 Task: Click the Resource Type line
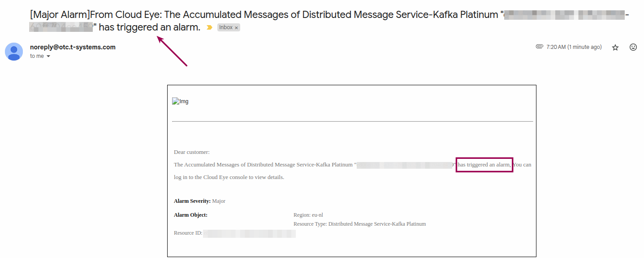359,224
